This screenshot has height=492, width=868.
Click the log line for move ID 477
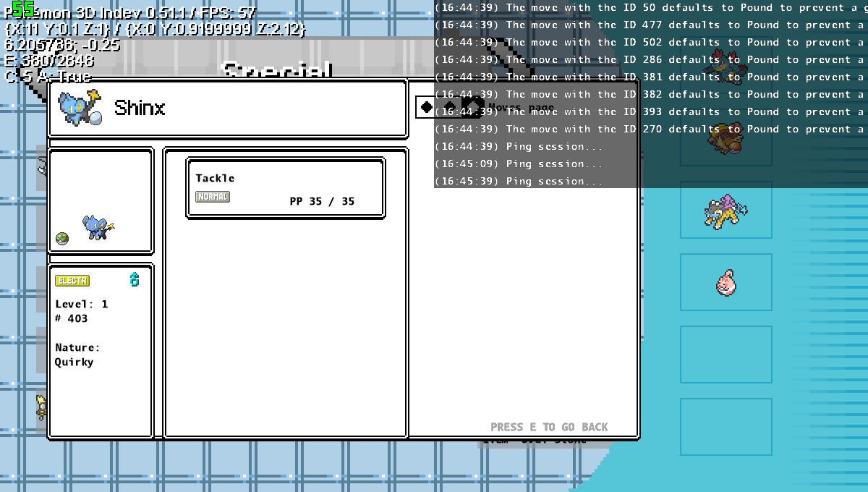650,25
